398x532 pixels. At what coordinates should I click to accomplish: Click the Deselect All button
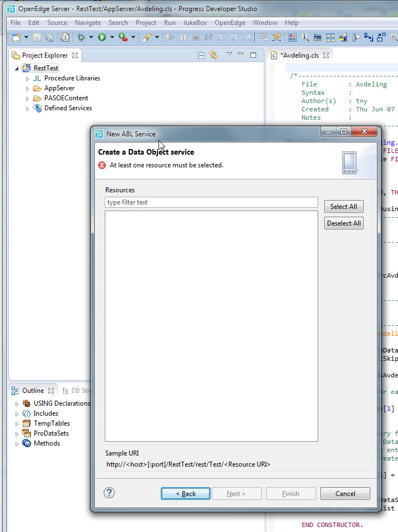point(344,223)
